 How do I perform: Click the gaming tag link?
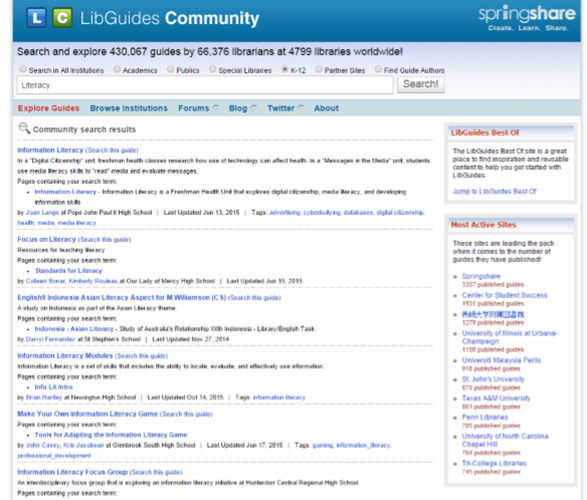pyautogui.click(x=323, y=445)
